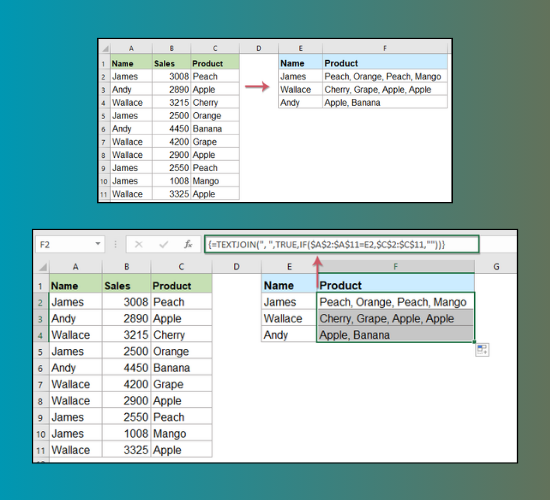The width and height of the screenshot is (550, 500).
Task: Select column C header in lower spreadsheet
Action: pyautogui.click(x=181, y=267)
